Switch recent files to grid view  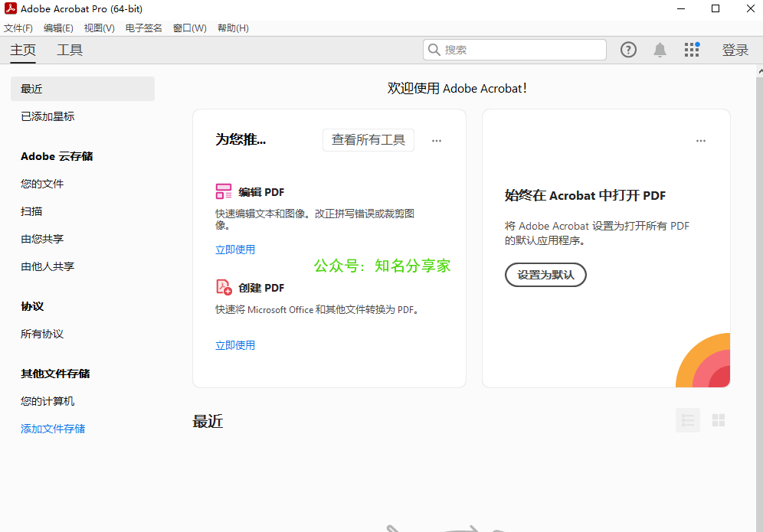pyautogui.click(x=719, y=420)
